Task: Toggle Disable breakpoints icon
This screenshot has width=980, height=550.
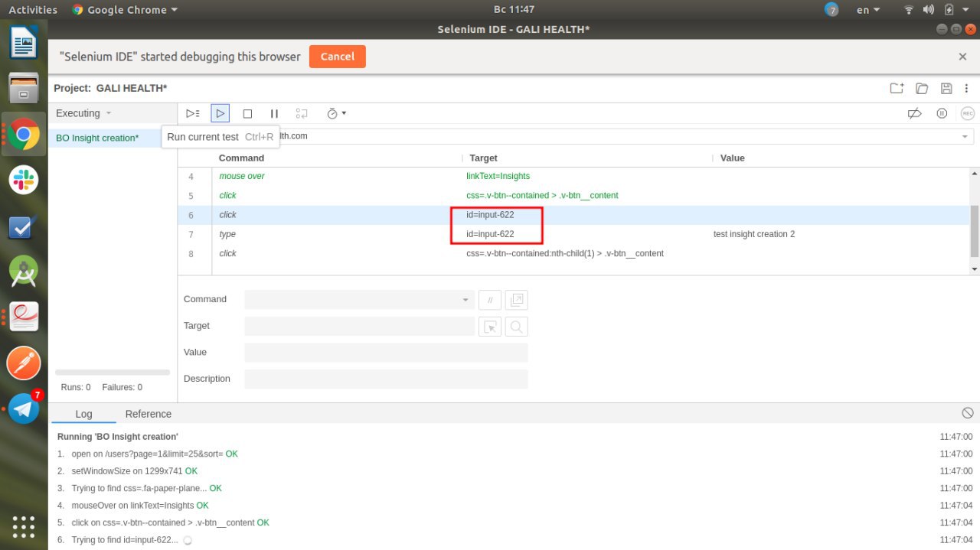Action: [914, 113]
